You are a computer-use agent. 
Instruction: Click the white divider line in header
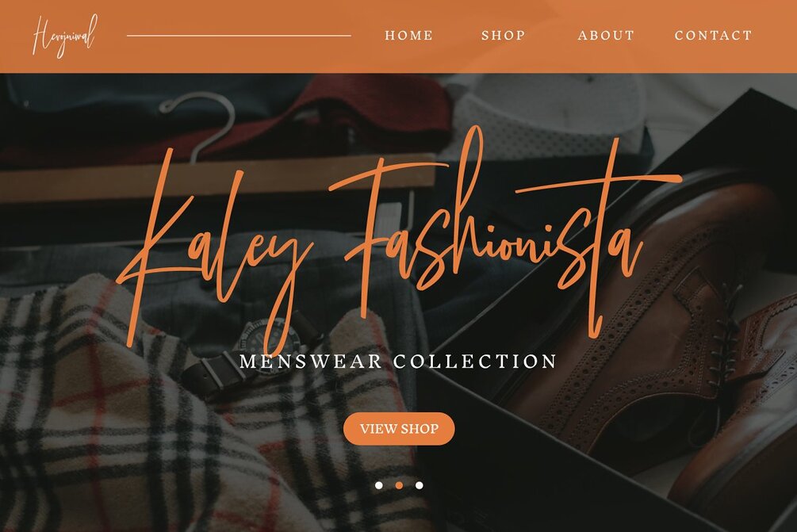point(239,36)
